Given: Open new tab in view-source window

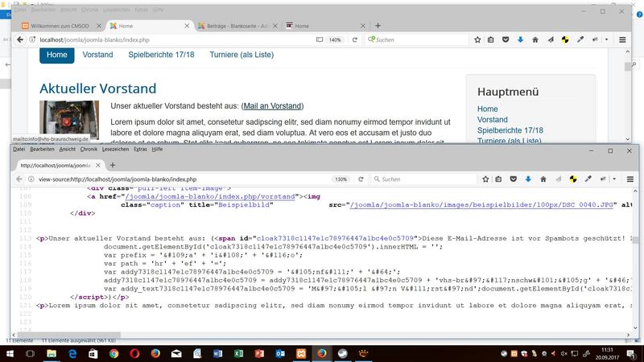Looking at the screenshot, I should point(113,166).
